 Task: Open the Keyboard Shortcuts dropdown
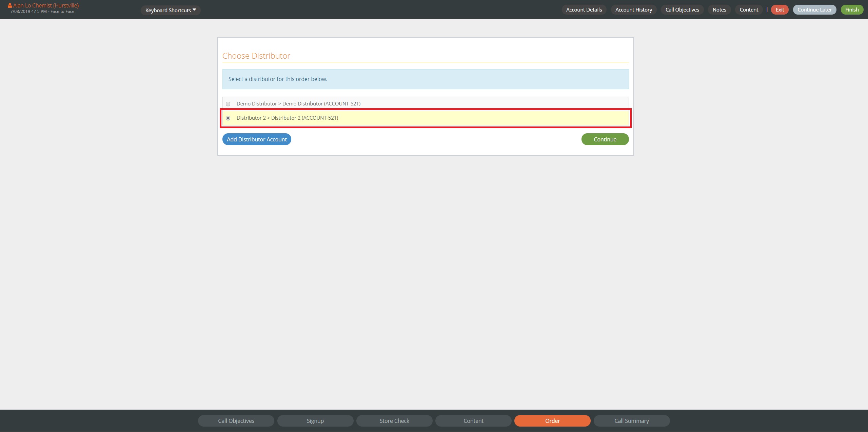pyautogui.click(x=171, y=10)
